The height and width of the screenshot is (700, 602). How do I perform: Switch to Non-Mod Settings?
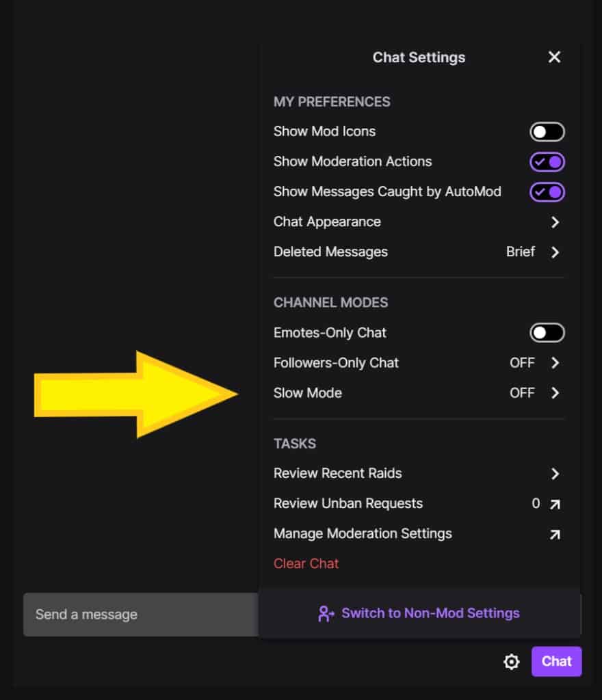[x=429, y=614]
